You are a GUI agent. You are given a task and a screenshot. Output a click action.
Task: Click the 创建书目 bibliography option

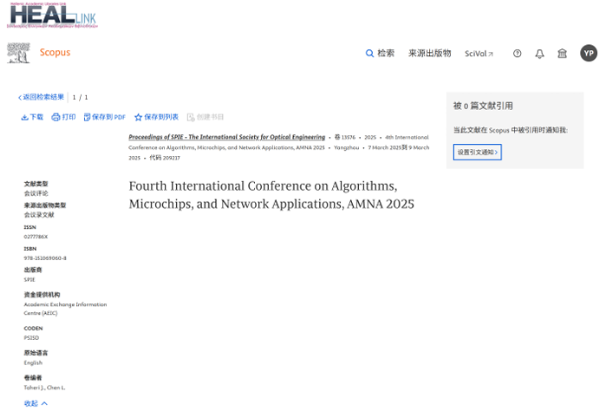(x=205, y=117)
